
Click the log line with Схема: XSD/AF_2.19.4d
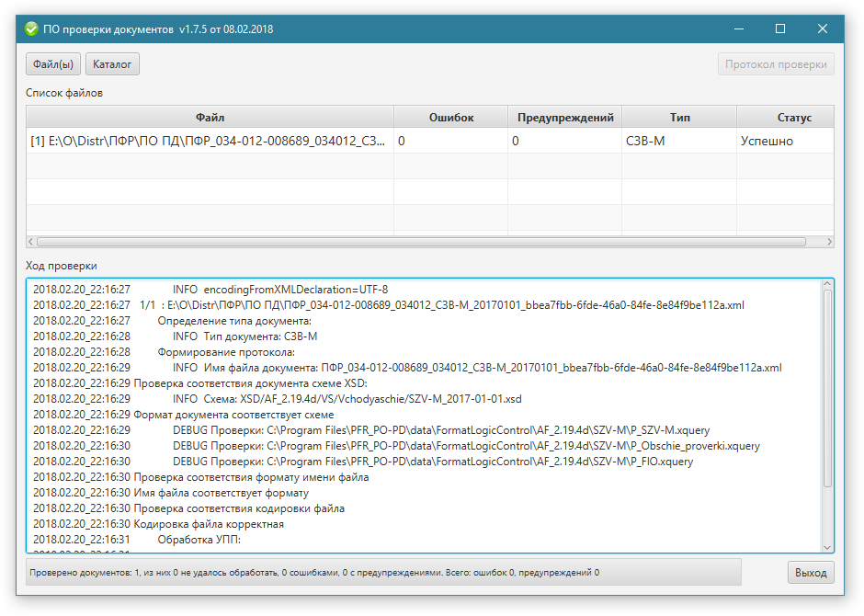(278, 398)
